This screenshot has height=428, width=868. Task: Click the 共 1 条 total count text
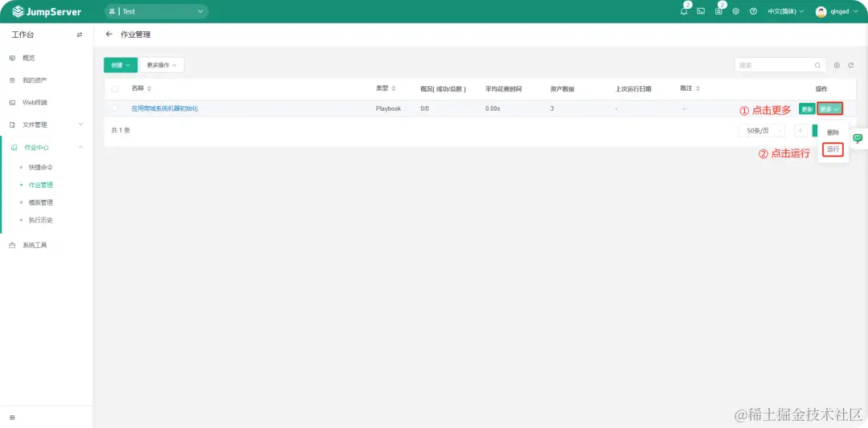pos(121,131)
